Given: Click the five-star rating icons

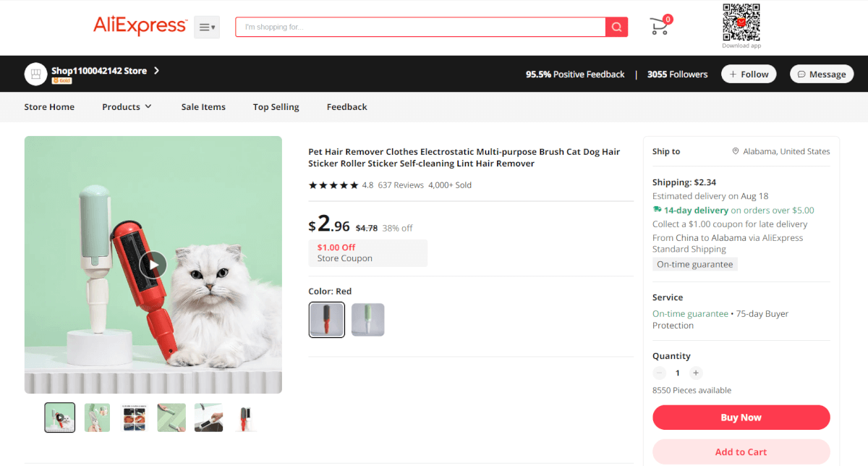Looking at the screenshot, I should [x=333, y=185].
